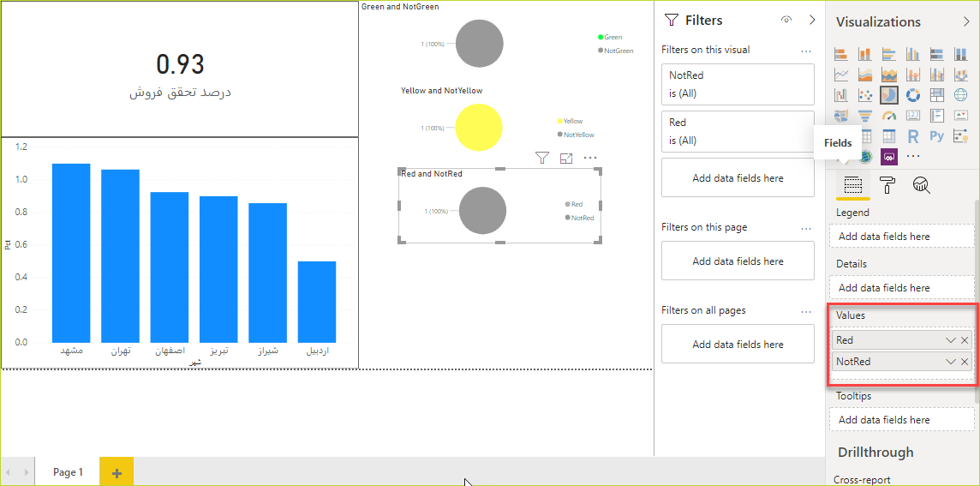This screenshot has height=486, width=980.
Task: Click Yellow legend item in pie chart
Action: pyautogui.click(x=572, y=122)
